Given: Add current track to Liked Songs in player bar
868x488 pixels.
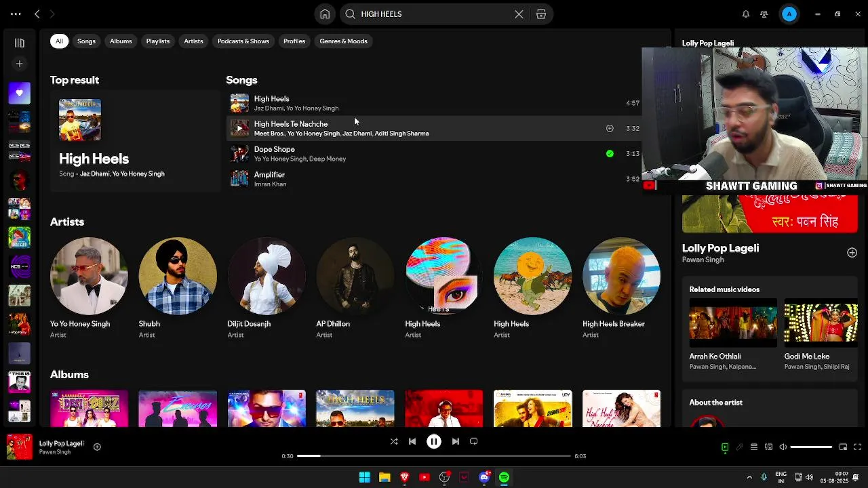Looking at the screenshot, I should (x=97, y=447).
